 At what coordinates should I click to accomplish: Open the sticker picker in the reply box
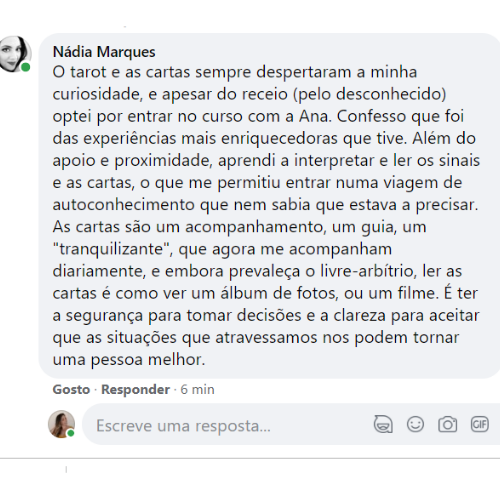(383, 424)
